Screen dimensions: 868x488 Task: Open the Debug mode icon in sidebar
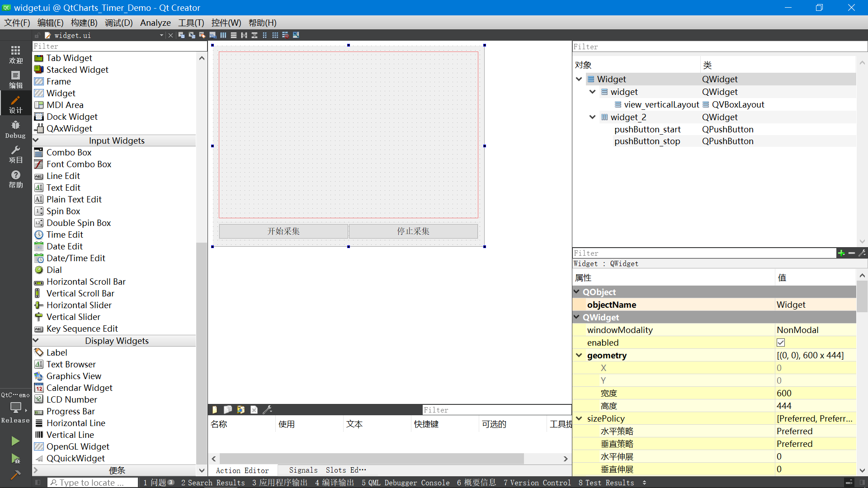(15, 129)
